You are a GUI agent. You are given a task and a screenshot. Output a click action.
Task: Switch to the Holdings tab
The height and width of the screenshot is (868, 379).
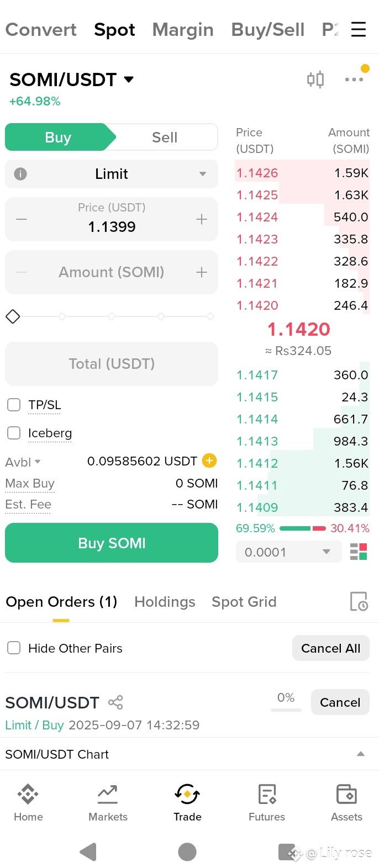pyautogui.click(x=165, y=601)
